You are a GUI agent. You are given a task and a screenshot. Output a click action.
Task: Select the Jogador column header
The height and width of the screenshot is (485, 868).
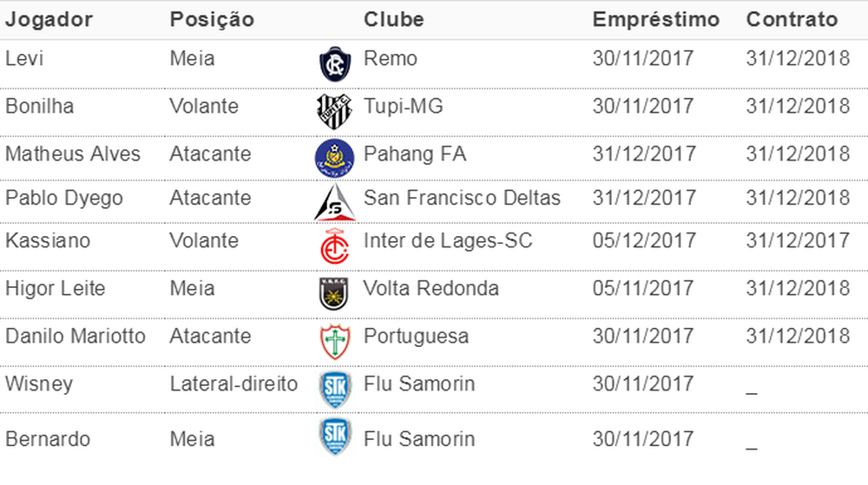(x=49, y=20)
